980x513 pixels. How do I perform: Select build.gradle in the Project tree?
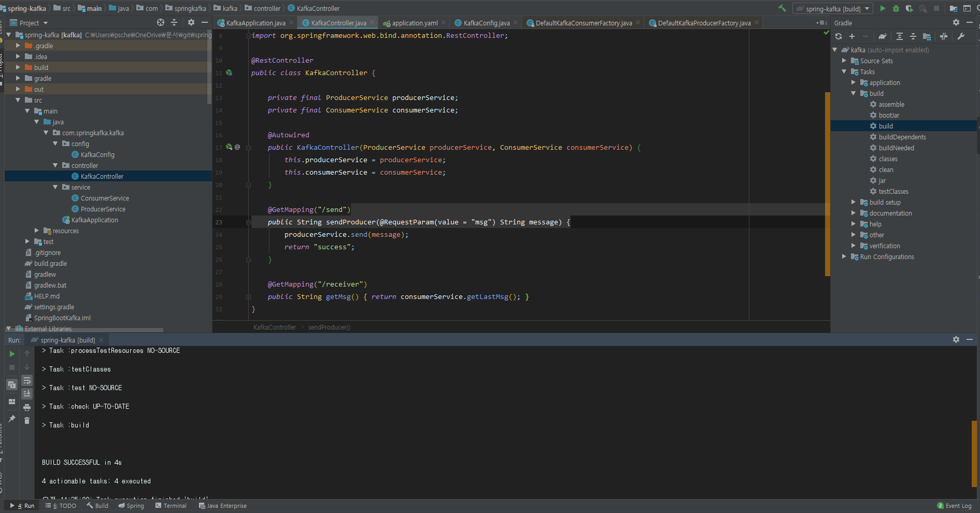pos(50,263)
